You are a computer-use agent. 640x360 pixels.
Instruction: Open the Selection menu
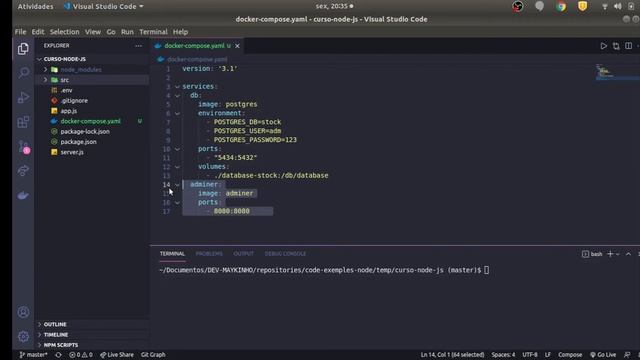point(64,32)
